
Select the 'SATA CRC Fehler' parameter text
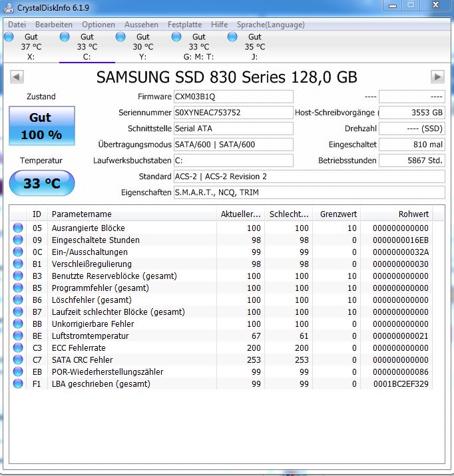tap(83, 359)
